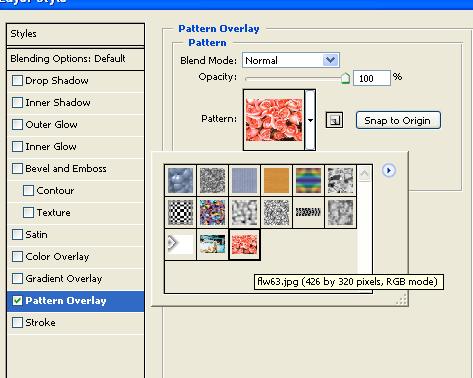Enable the Gradient Overlay checkbox
Image resolution: width=473 pixels, height=378 pixels.
coord(17,279)
